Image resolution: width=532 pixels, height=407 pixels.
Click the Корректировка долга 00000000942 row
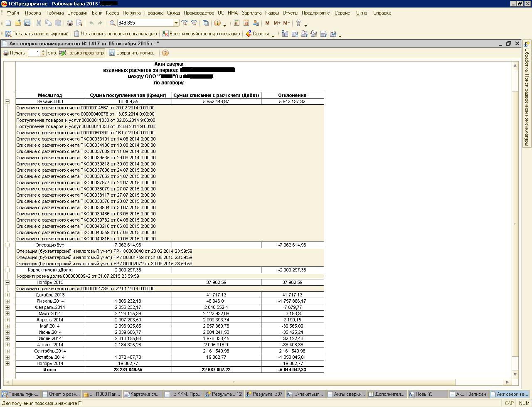coord(170,276)
